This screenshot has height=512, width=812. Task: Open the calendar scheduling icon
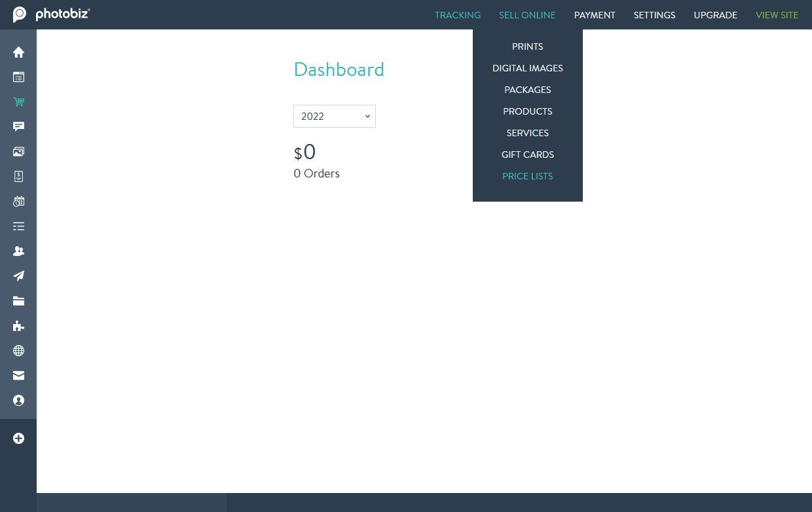[18, 202]
